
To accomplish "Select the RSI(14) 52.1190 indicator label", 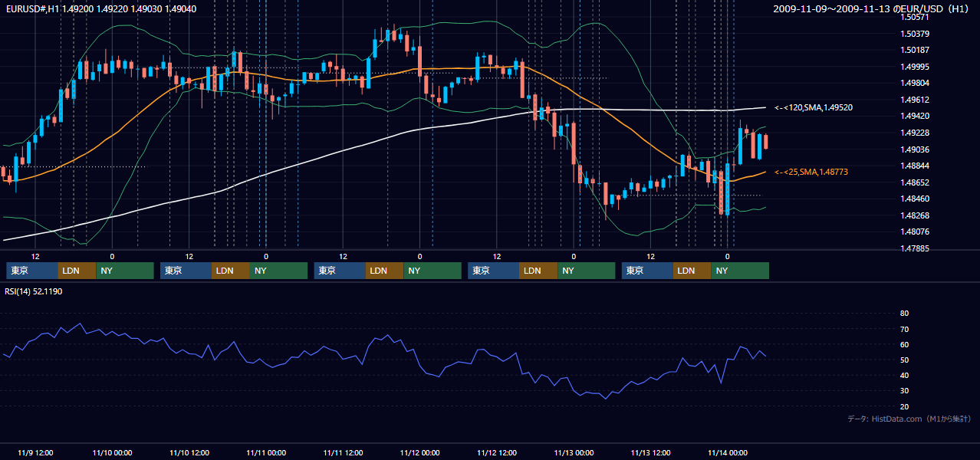I will click(34, 291).
